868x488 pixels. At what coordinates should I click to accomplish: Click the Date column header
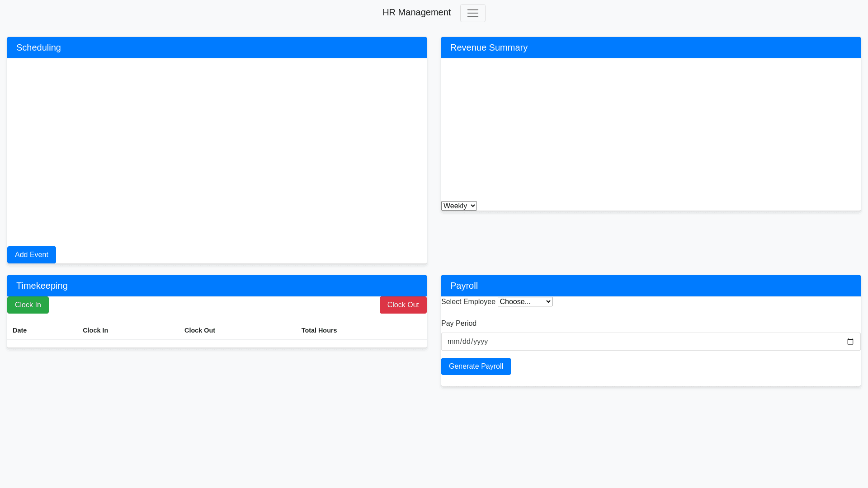(19, 330)
